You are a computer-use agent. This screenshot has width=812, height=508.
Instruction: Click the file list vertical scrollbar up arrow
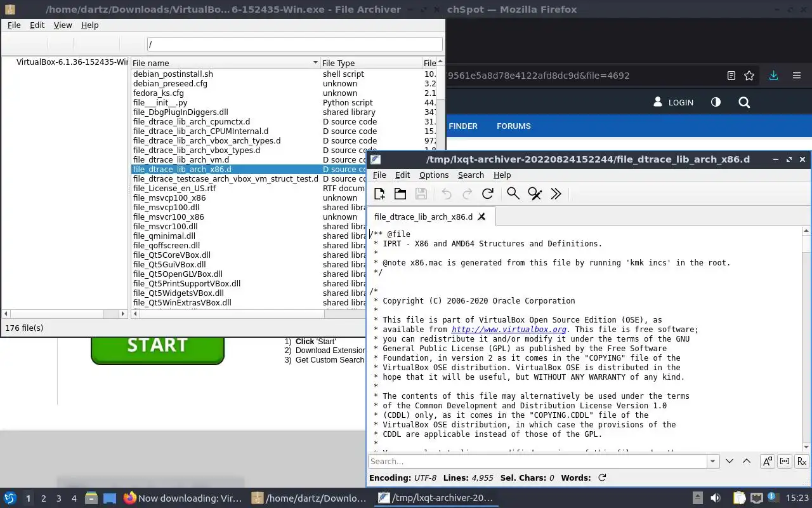[x=441, y=62]
